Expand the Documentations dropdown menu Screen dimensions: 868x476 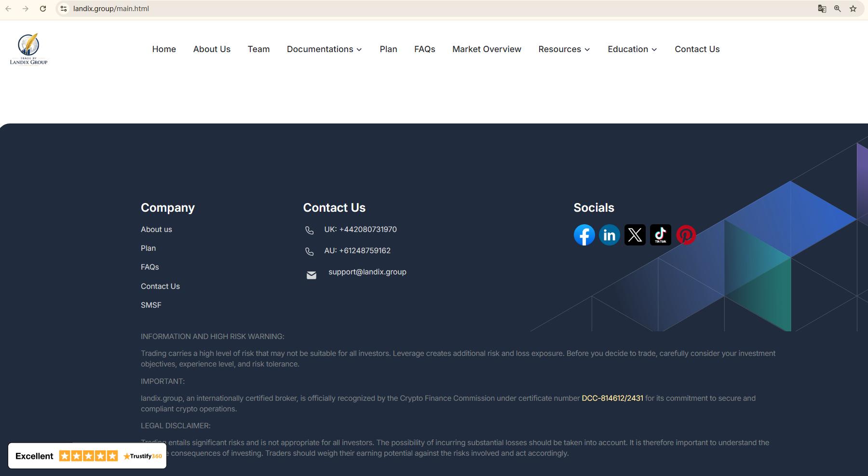[x=325, y=49]
